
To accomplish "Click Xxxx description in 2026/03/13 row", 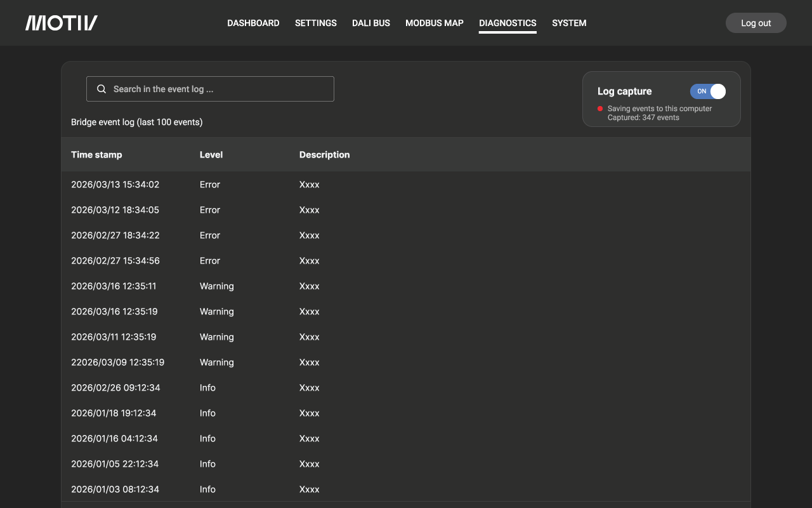I will coord(310,184).
